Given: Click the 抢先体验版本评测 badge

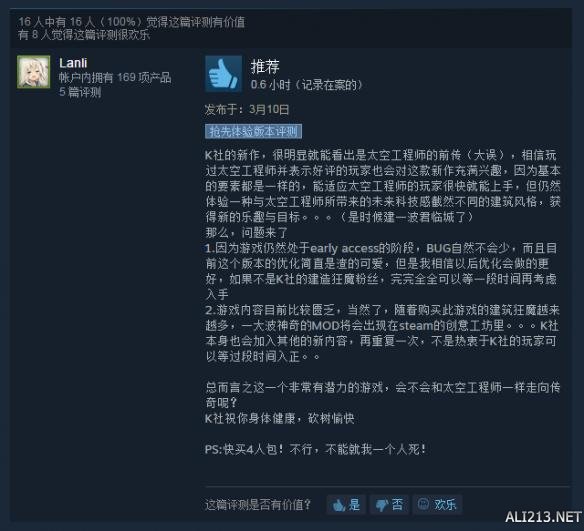Looking at the screenshot, I should coord(253,131).
